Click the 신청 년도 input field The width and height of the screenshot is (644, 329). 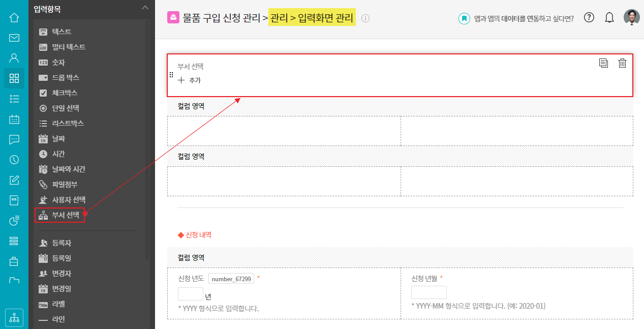191,294
